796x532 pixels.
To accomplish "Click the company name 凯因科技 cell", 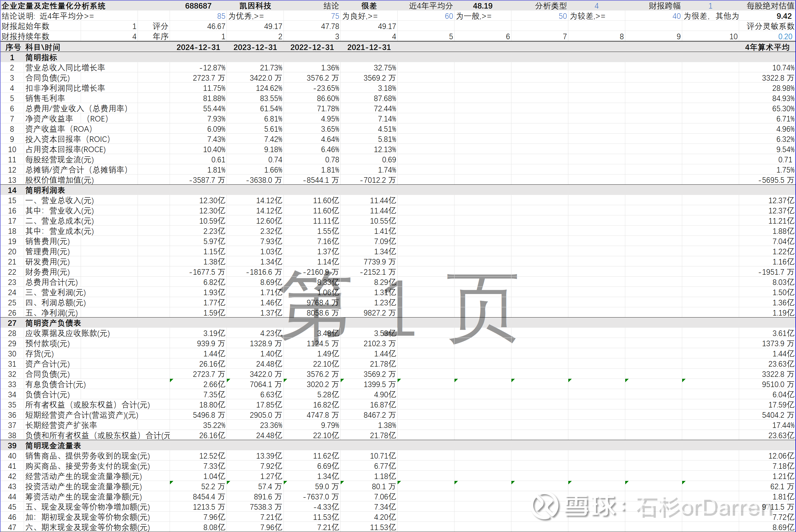I will click(255, 6).
